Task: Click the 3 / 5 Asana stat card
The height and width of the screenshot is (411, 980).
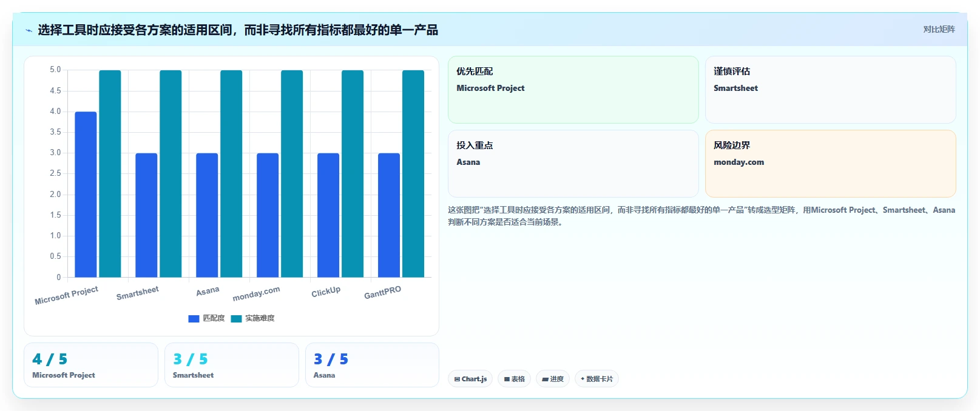Action: (x=372, y=365)
